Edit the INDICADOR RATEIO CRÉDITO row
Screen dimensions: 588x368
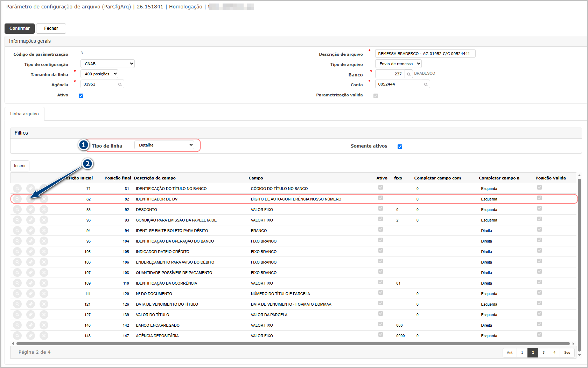(x=31, y=252)
